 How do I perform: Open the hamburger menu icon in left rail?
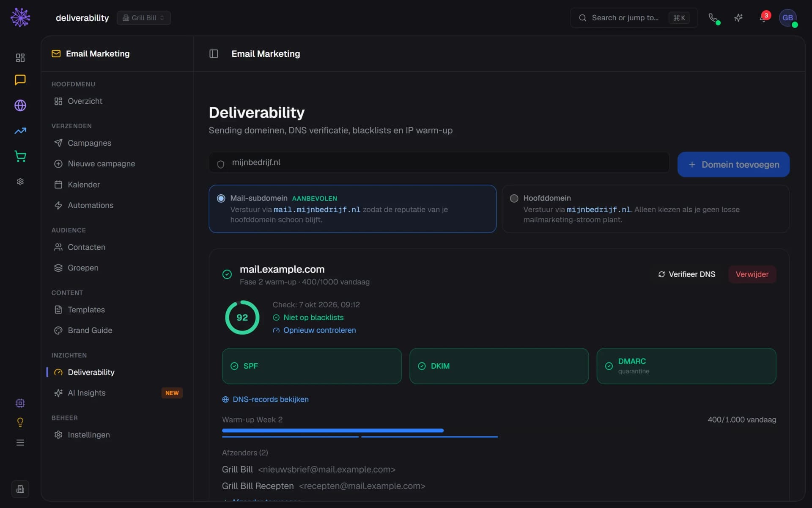pyautogui.click(x=20, y=442)
